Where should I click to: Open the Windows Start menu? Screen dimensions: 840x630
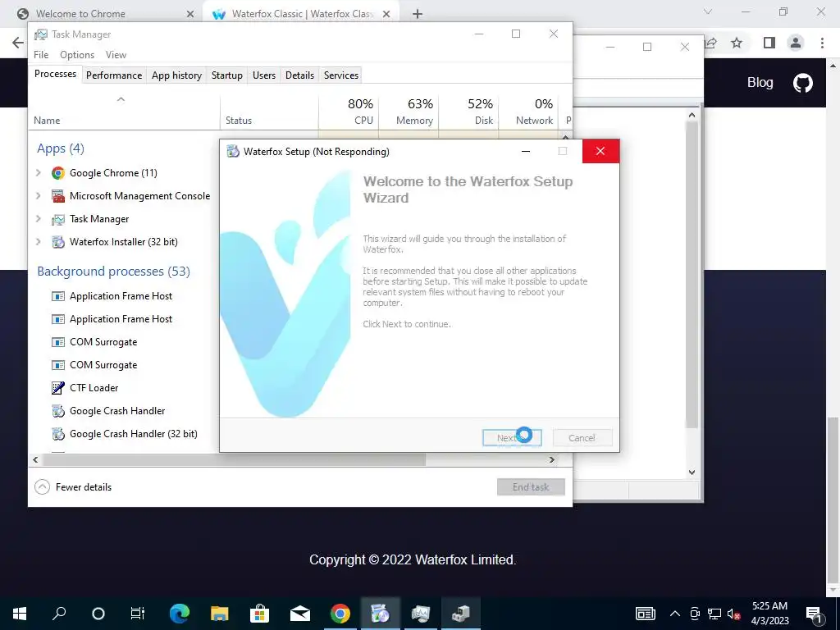coord(20,614)
